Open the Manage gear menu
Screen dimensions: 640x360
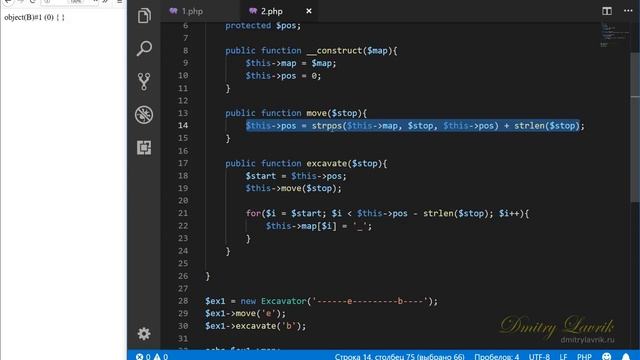click(x=144, y=334)
